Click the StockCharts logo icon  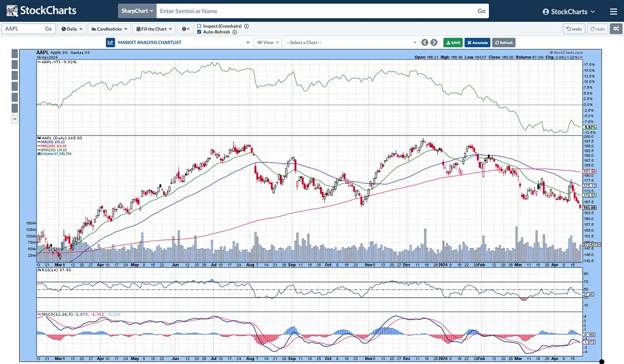pos(12,11)
